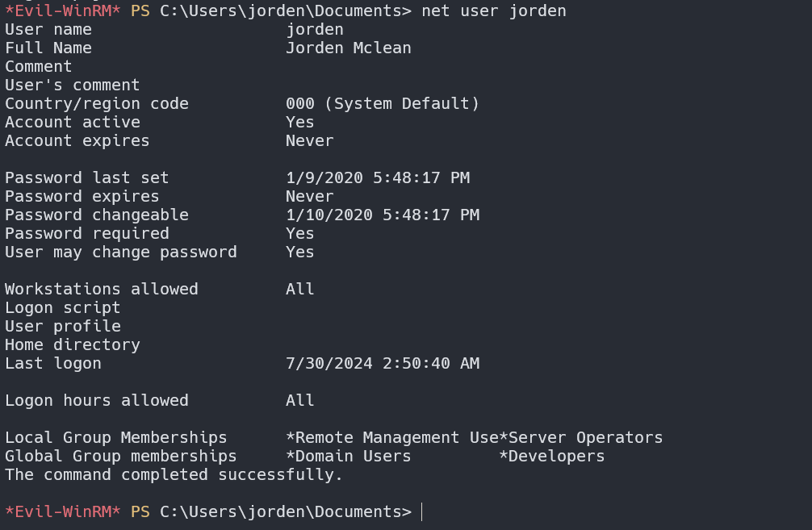Click the 'Logon script' label

point(63,307)
